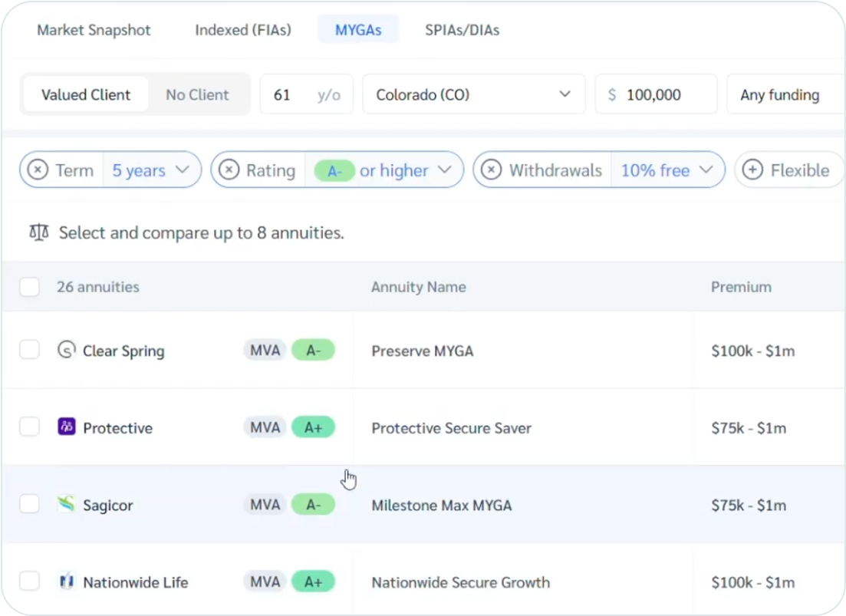Click the MVA badge for Nationwide Life

(x=265, y=581)
